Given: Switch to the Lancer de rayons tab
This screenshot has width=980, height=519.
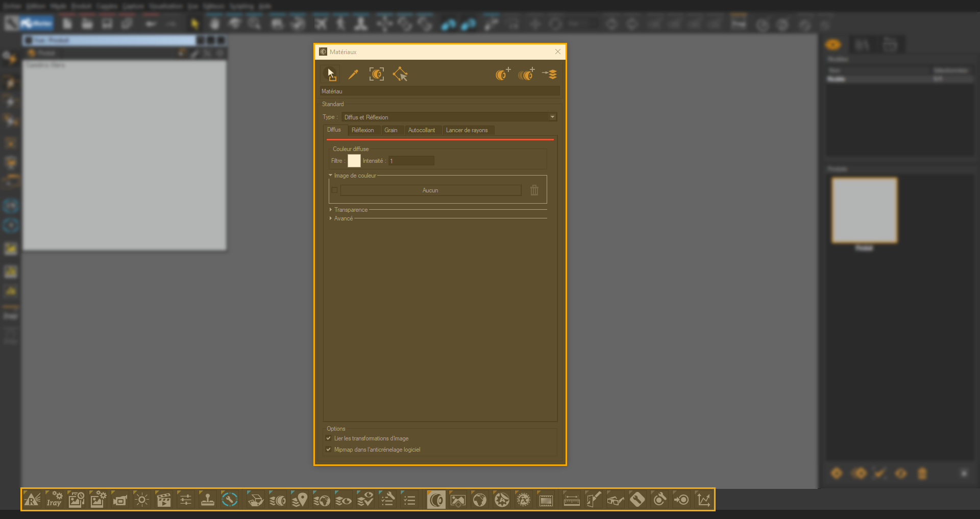Looking at the screenshot, I should [x=467, y=130].
